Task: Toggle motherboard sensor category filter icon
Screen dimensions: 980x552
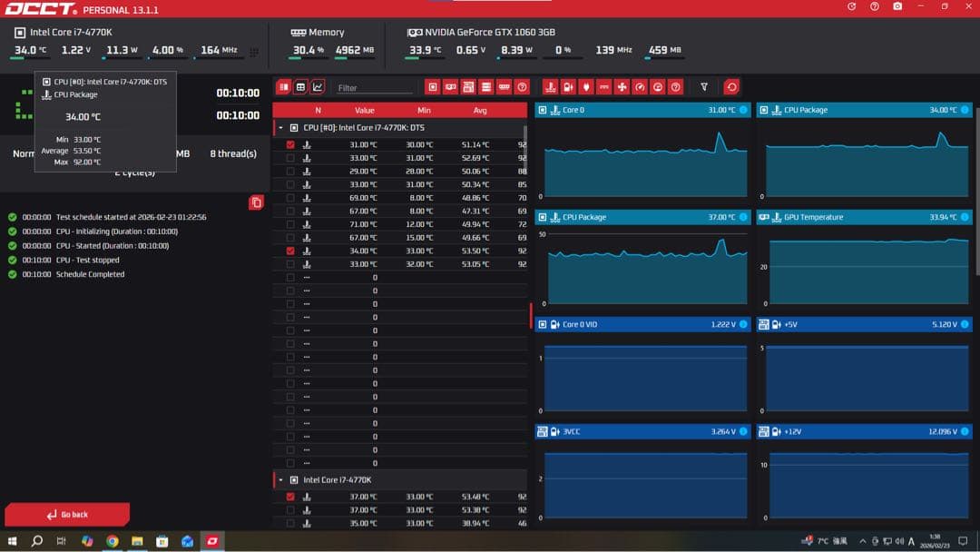Action: tap(468, 87)
